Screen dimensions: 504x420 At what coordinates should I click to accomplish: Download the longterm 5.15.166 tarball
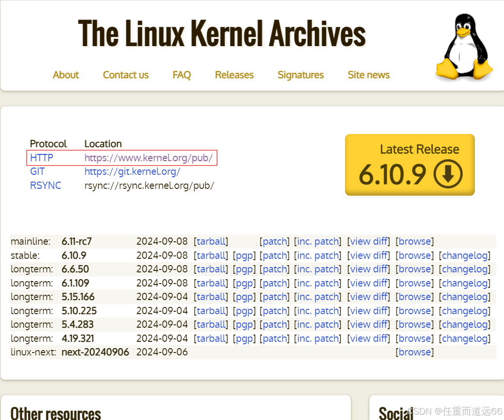[x=211, y=297]
